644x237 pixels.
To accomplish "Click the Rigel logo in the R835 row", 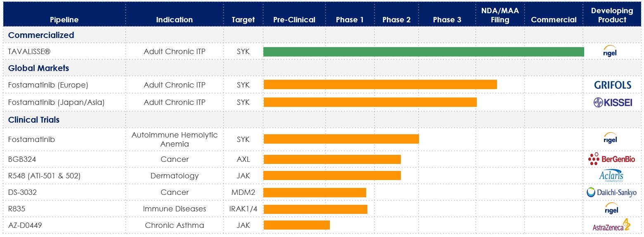I will click(610, 209).
